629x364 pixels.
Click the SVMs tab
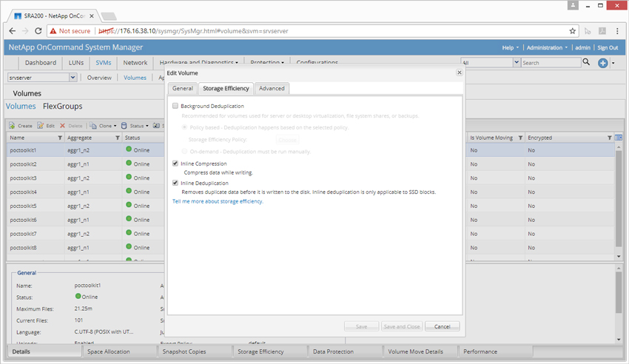(103, 63)
